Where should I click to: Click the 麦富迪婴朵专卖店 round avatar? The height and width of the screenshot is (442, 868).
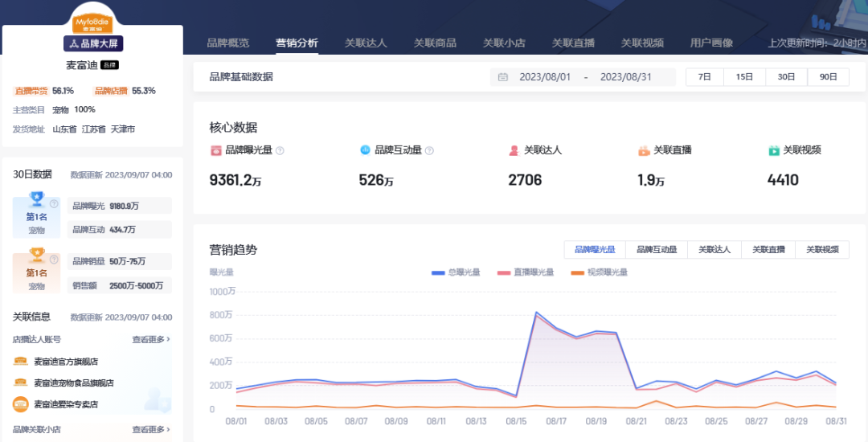tap(20, 404)
